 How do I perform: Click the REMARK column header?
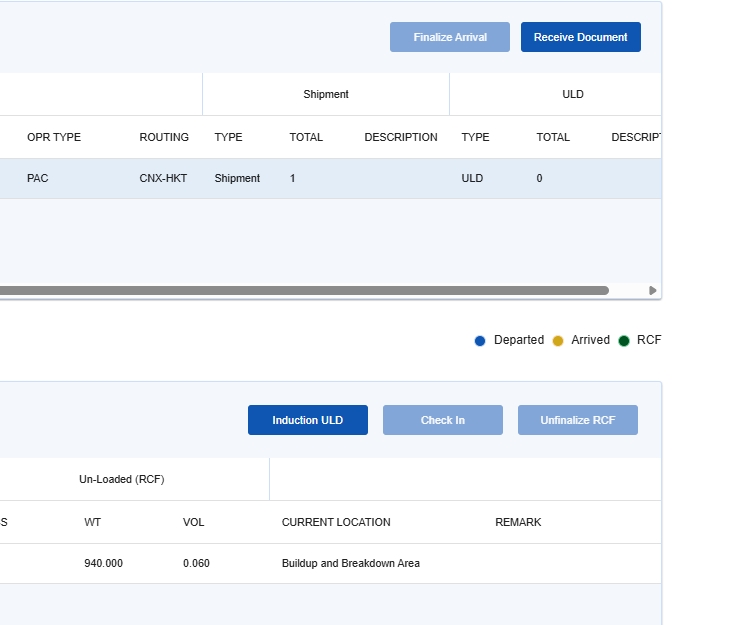tap(518, 522)
